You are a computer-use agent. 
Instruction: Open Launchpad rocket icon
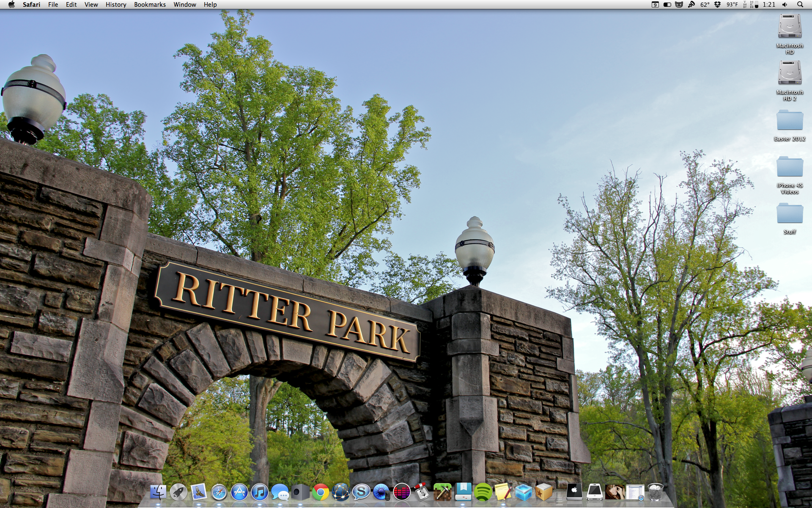[178, 492]
